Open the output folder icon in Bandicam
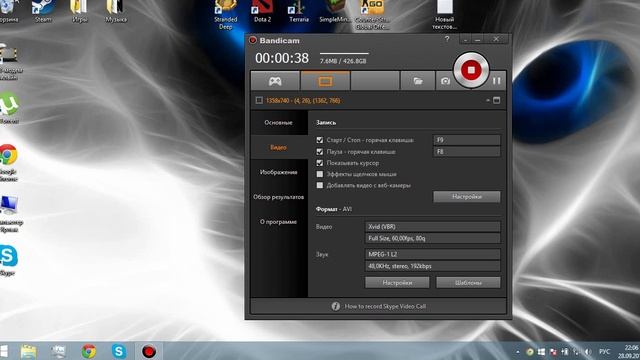 (x=418, y=81)
